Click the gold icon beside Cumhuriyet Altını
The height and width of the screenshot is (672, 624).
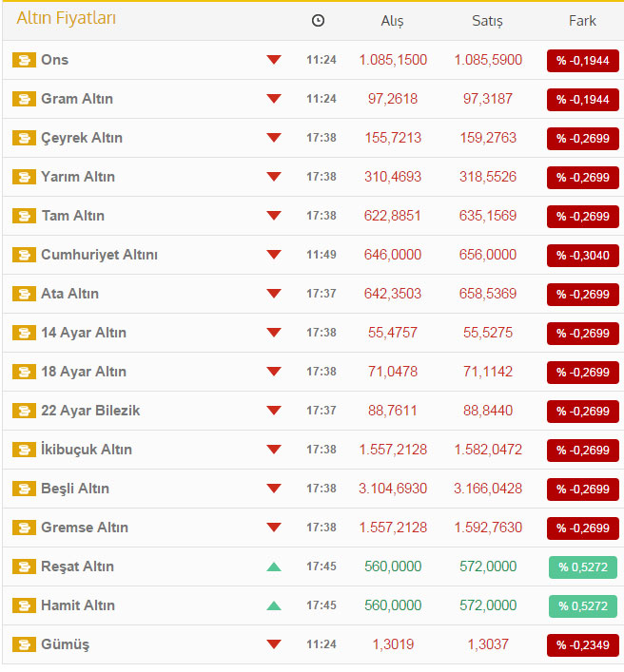tap(24, 255)
